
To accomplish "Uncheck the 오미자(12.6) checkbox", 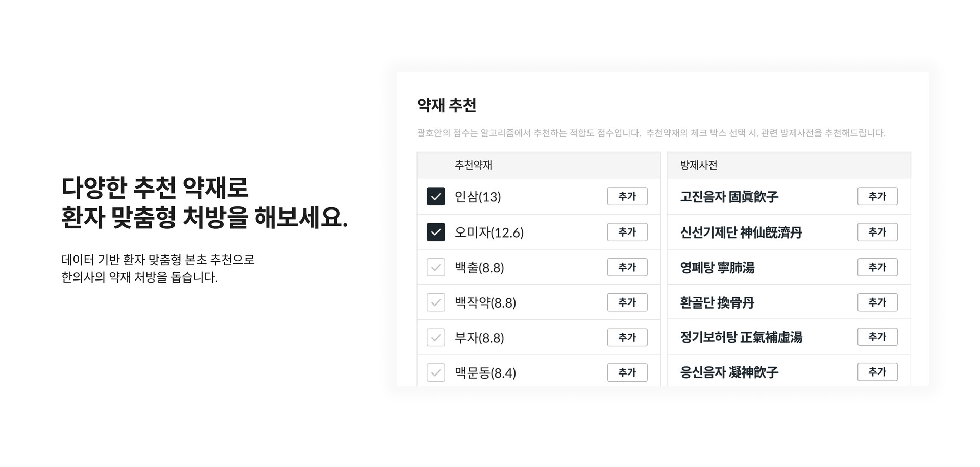I will pyautogui.click(x=435, y=232).
